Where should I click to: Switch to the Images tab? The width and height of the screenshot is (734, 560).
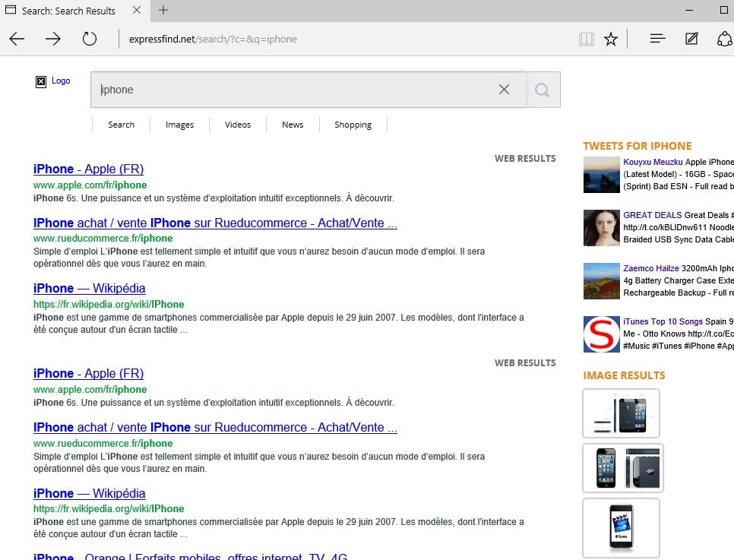coord(180,125)
